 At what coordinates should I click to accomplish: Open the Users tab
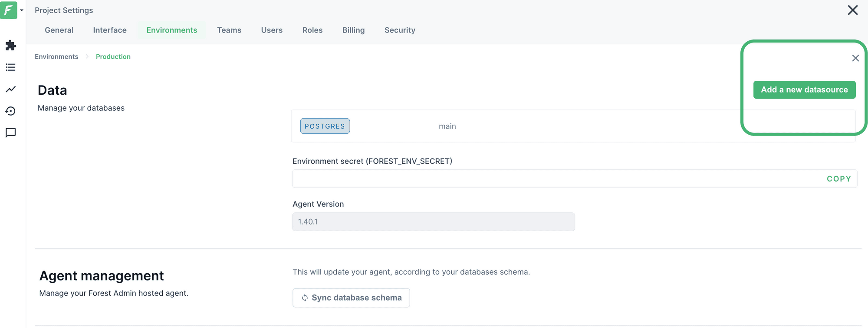coord(272,30)
